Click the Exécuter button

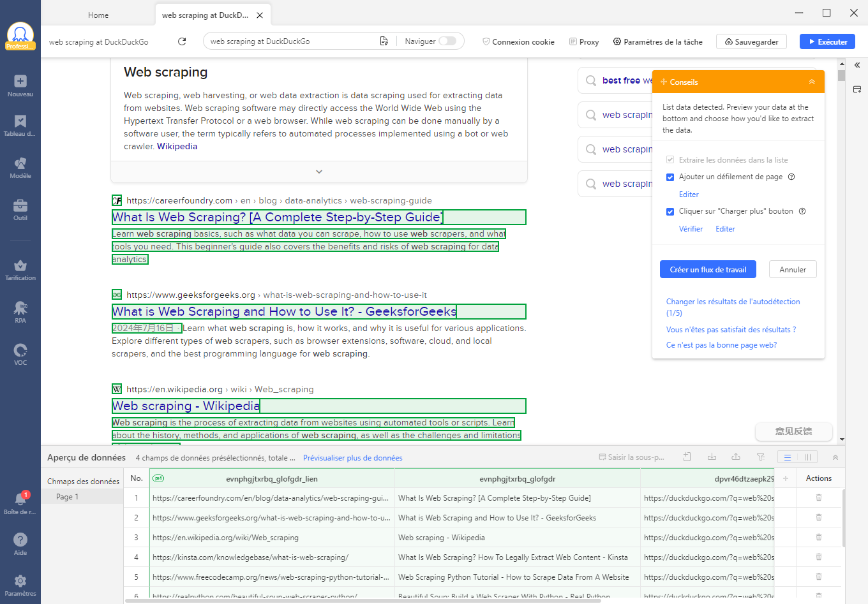point(827,41)
